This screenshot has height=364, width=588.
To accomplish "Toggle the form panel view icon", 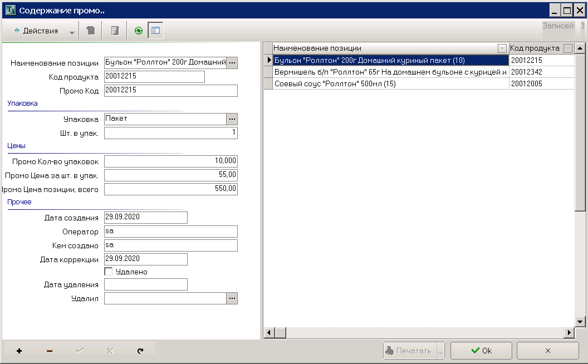I will (x=155, y=31).
